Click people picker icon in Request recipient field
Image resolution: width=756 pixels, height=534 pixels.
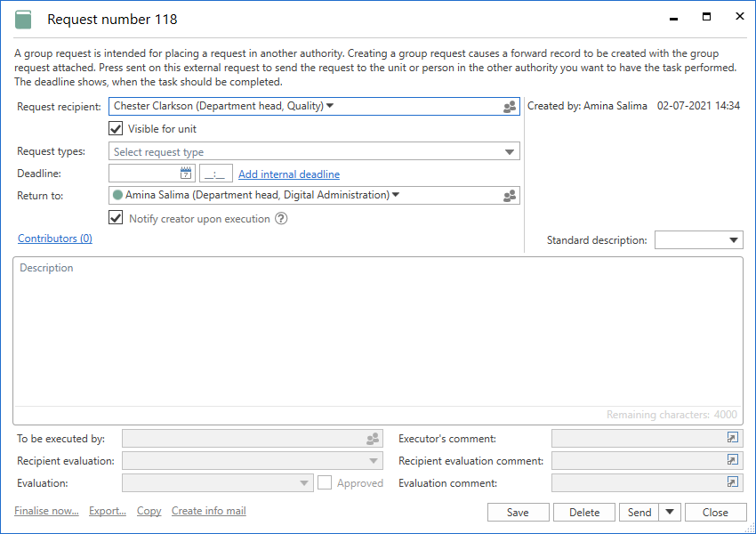click(x=510, y=107)
